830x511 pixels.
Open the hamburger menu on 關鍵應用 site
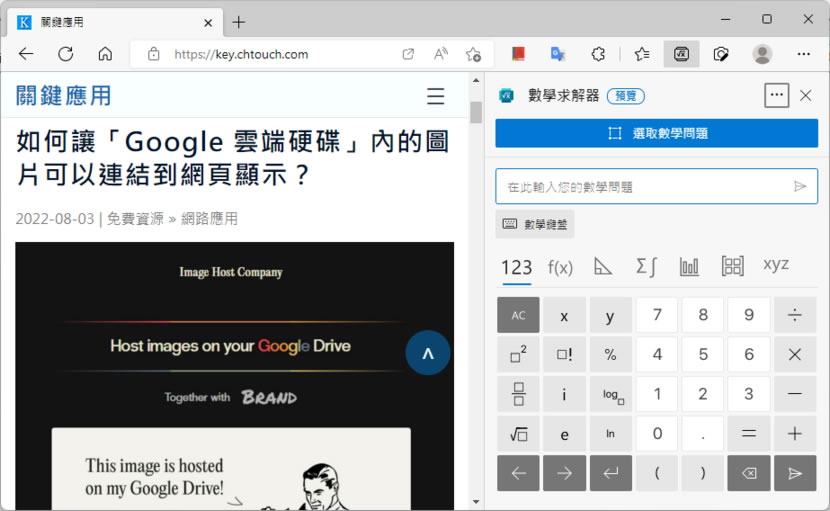pos(435,96)
